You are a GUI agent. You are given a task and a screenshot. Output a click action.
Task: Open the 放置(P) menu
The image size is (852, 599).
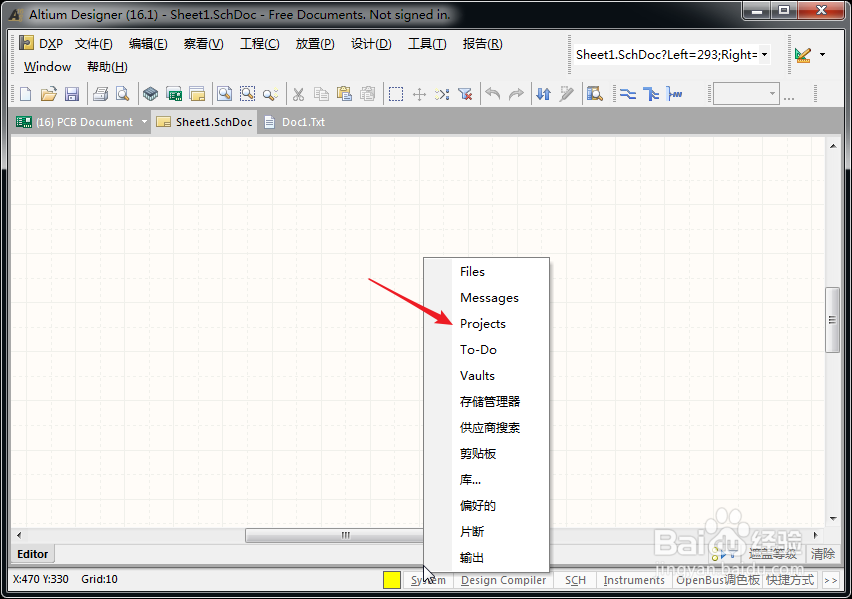315,43
